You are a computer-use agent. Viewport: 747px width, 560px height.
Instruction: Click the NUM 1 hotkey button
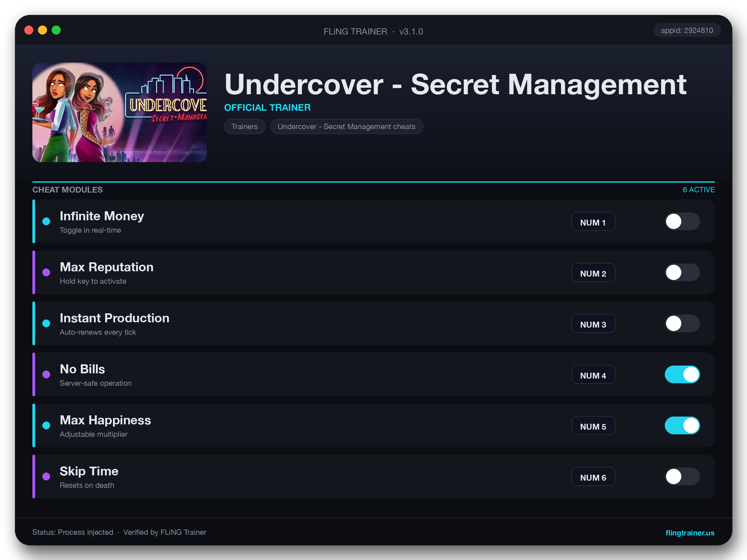click(x=593, y=222)
